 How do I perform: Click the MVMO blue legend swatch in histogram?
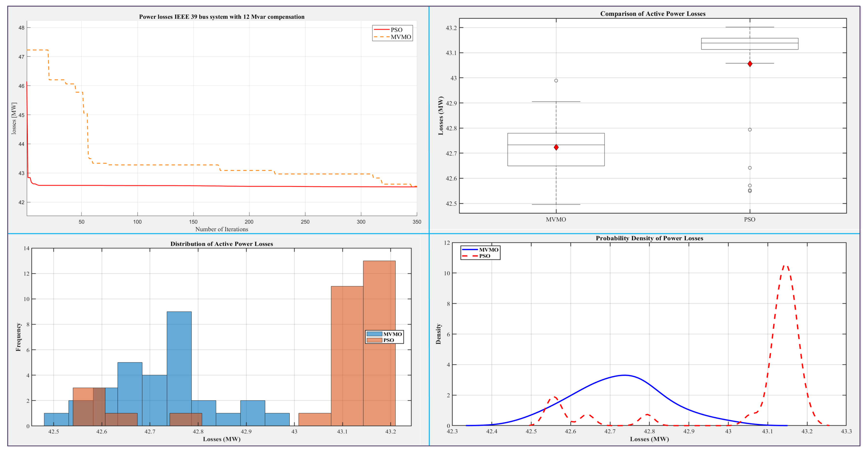click(x=374, y=334)
